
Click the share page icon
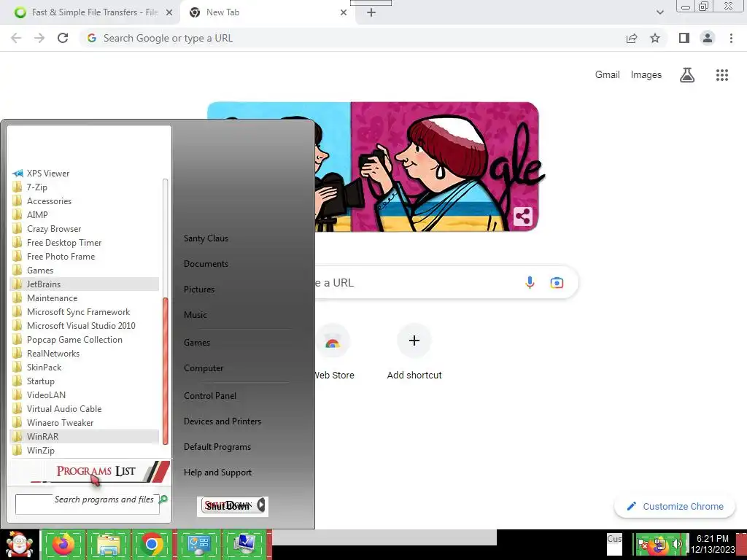coord(632,38)
